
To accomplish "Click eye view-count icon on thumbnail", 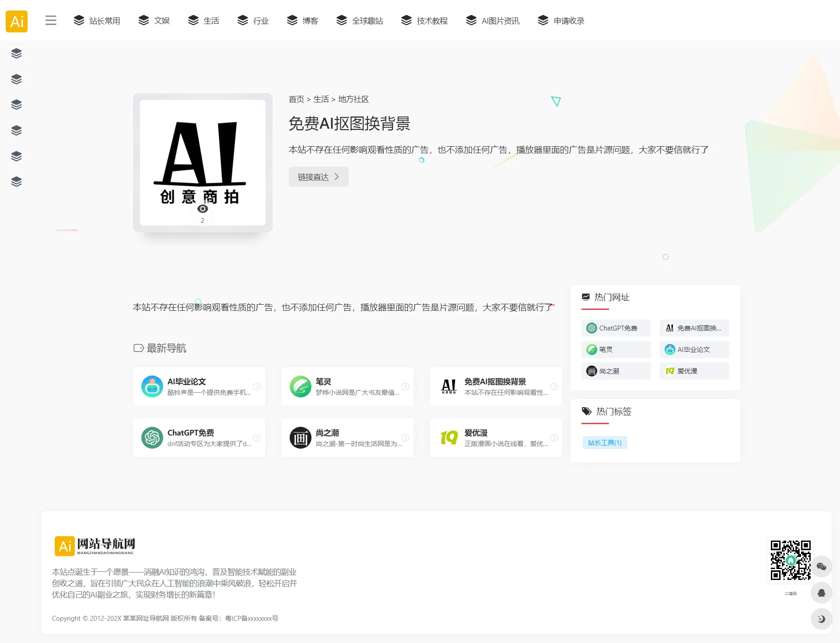I will click(203, 209).
